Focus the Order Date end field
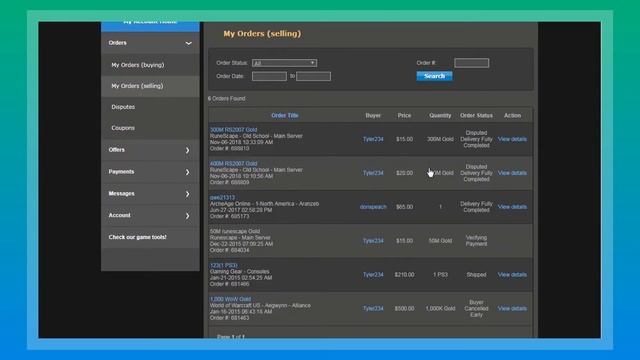 click(x=313, y=76)
